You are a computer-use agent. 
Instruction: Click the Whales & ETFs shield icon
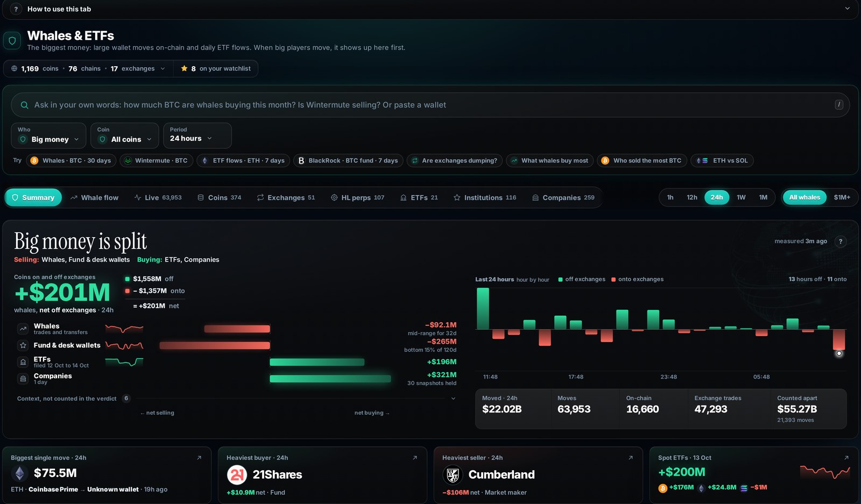[12, 40]
